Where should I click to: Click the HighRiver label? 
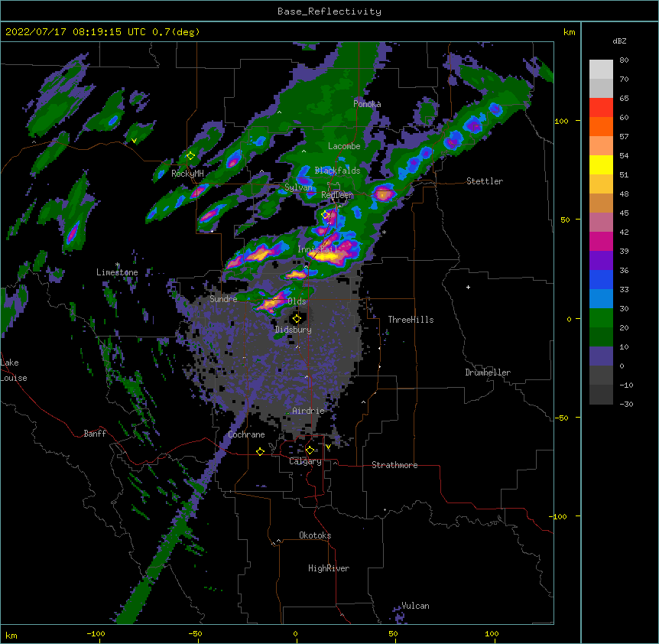click(329, 568)
